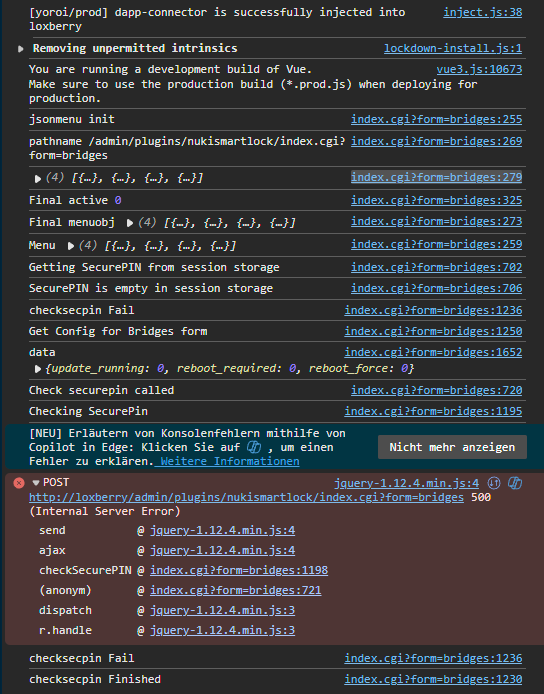Select the 'pathname /admin/plugins/nukismartlock' message

[x=187, y=148]
